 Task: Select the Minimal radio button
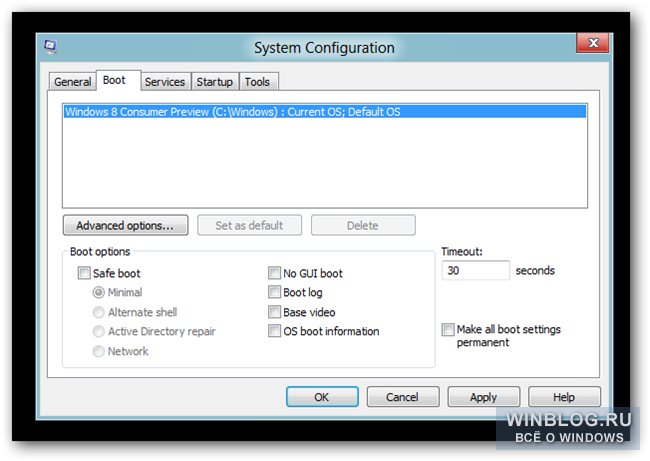99,293
